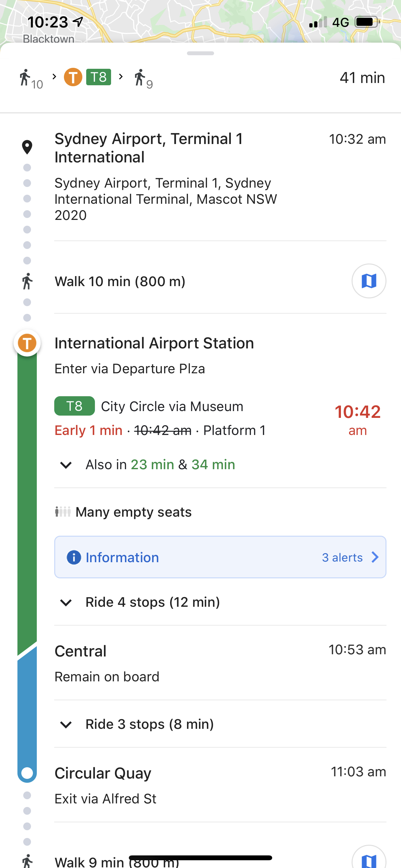Screen dimensions: 401x868
Task: Tap the Central stop entry
Action: point(80,651)
